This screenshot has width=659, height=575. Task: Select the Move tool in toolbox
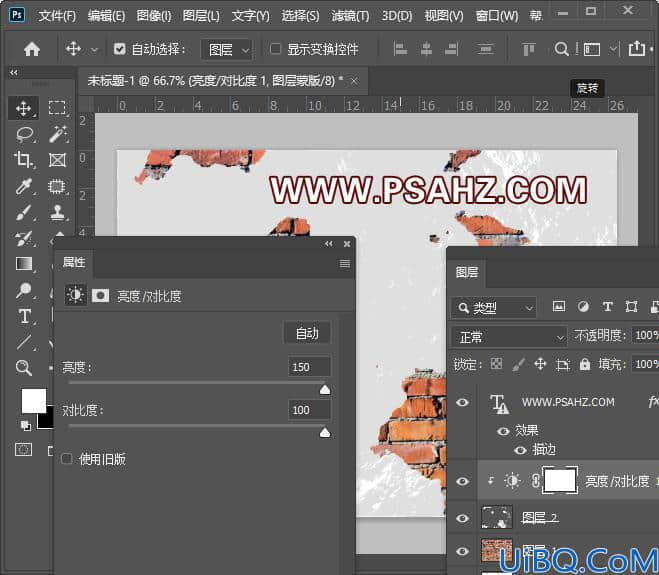[23, 108]
